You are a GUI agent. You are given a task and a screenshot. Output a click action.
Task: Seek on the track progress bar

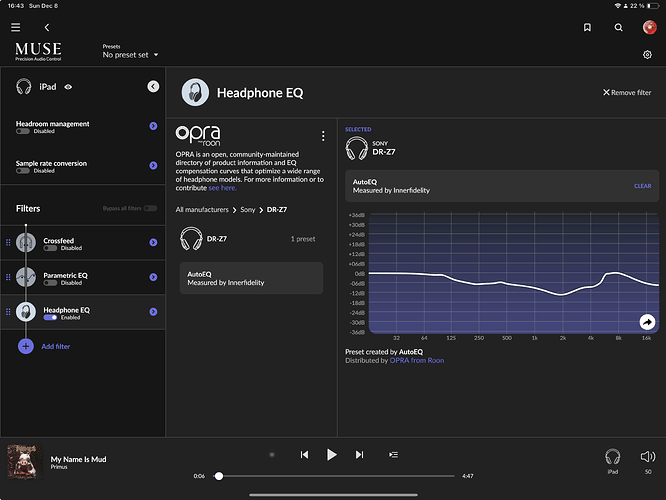(333, 476)
